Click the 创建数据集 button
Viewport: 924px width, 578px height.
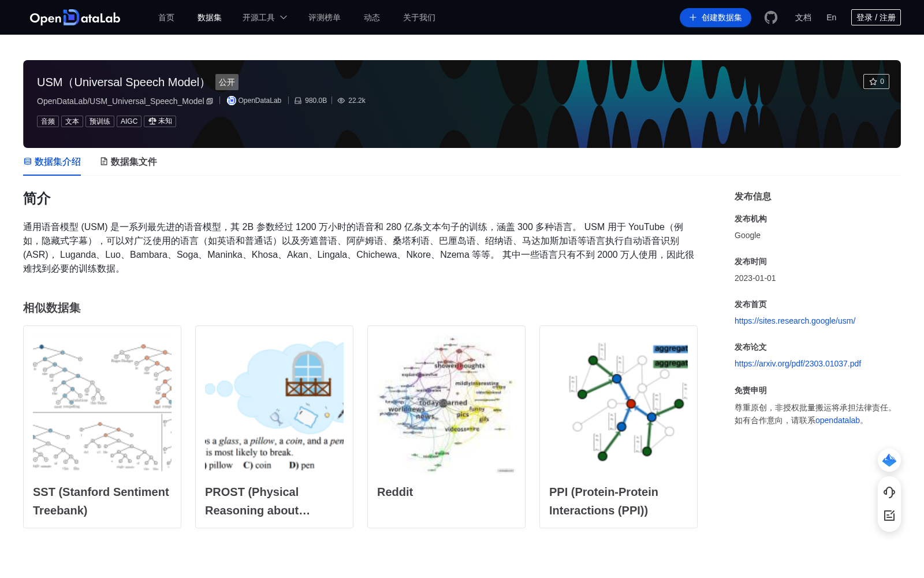pos(716,17)
